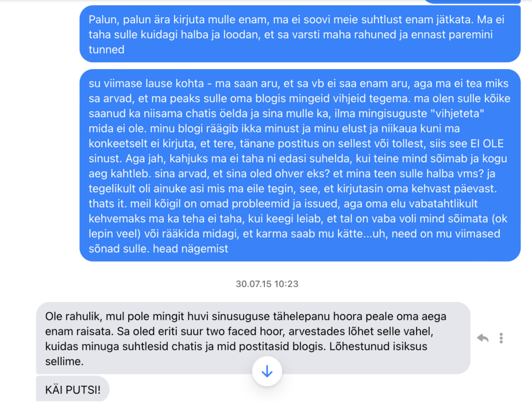Select the long blue 'su viimase lause kohta' message
This screenshot has width=532, height=414.
tap(300, 165)
